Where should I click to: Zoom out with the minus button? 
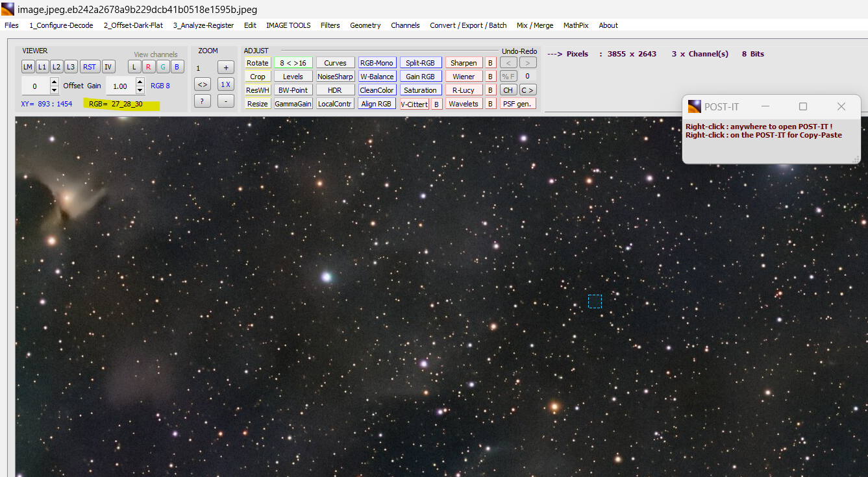(225, 101)
